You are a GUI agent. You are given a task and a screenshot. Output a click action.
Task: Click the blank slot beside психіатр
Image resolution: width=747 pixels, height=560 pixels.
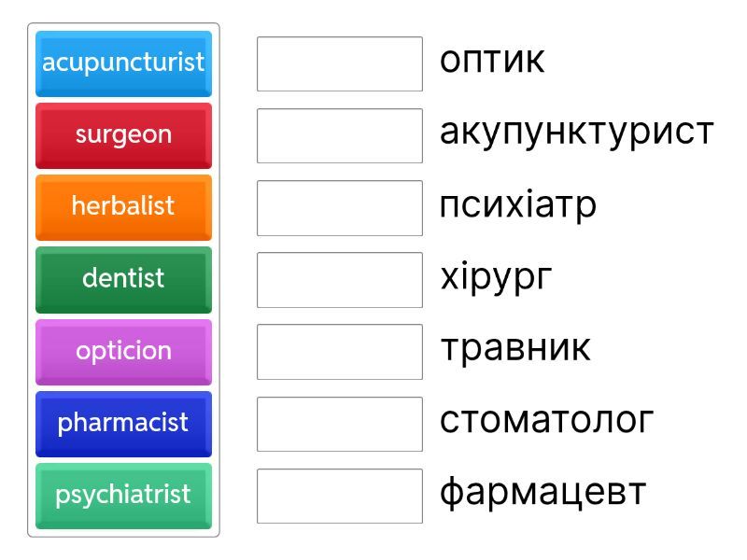click(340, 207)
